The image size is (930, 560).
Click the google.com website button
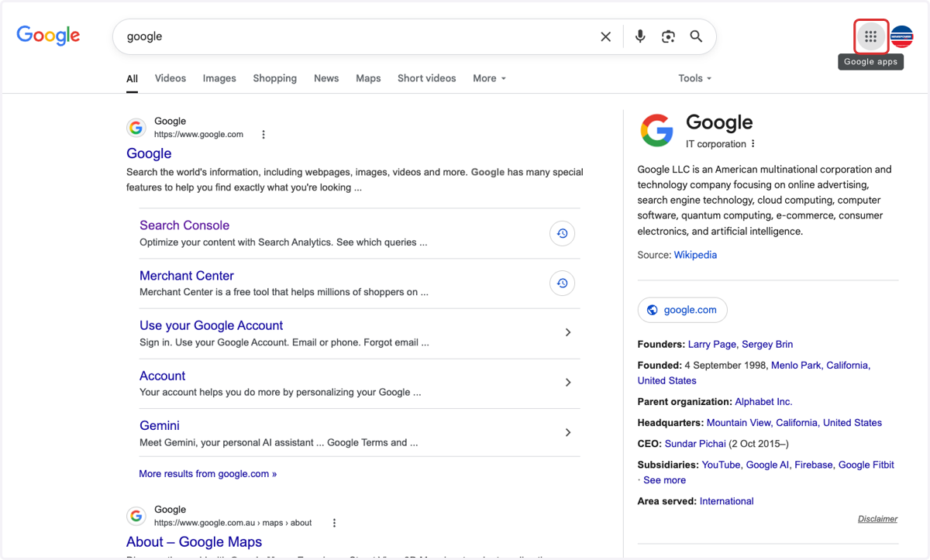pyautogui.click(x=683, y=310)
